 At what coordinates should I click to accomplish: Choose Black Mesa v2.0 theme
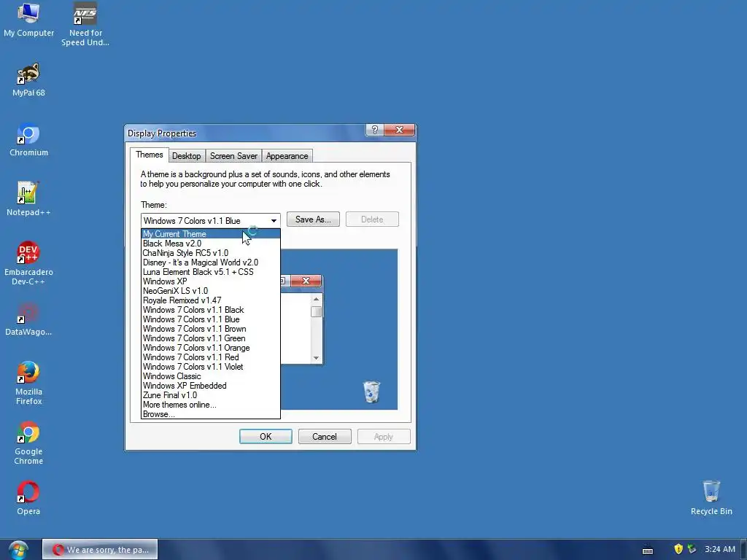pos(211,244)
